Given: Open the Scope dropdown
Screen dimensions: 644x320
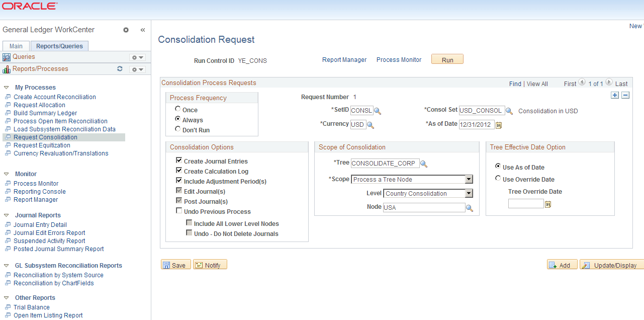Looking at the screenshot, I should click(469, 179).
